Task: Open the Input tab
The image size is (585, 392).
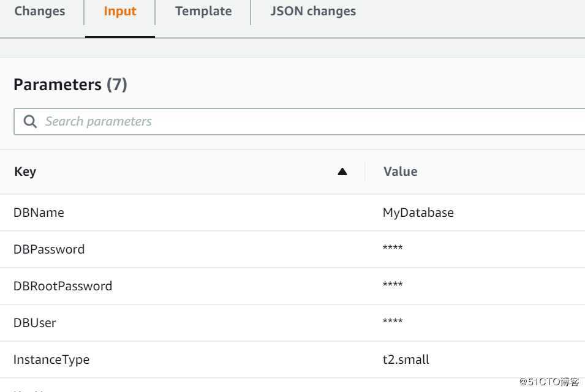Action: click(x=120, y=11)
